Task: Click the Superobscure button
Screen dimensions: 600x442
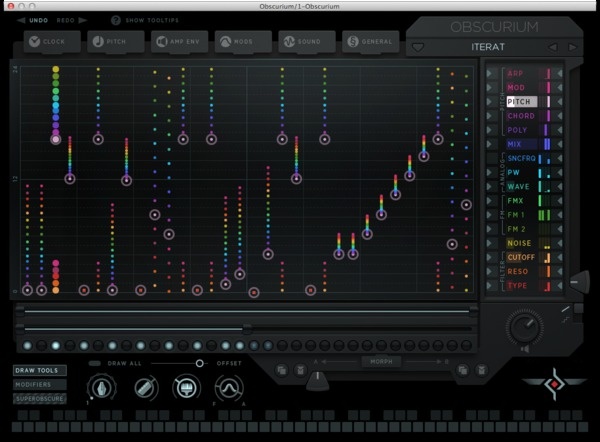Action: [41, 399]
